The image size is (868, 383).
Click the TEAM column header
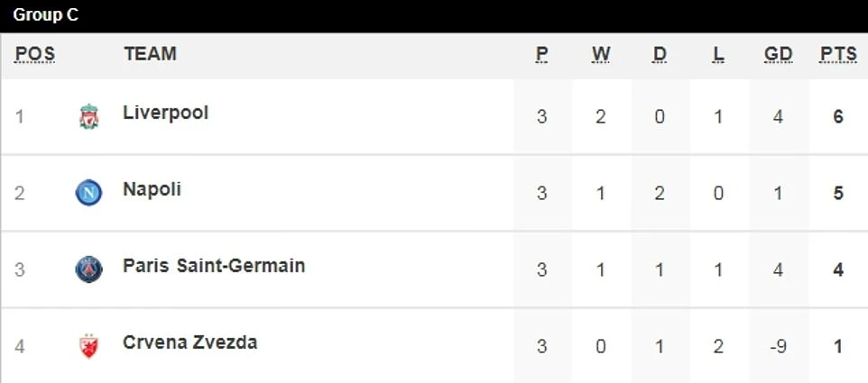click(x=150, y=54)
